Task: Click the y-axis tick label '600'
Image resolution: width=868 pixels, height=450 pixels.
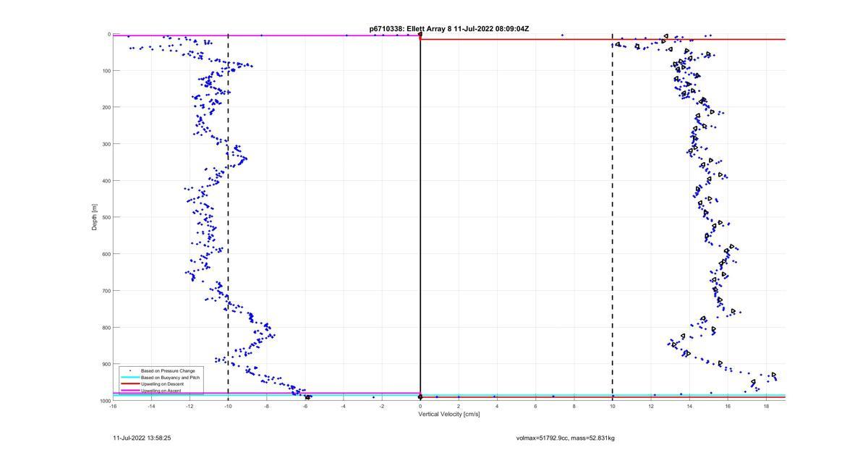Action: point(106,254)
